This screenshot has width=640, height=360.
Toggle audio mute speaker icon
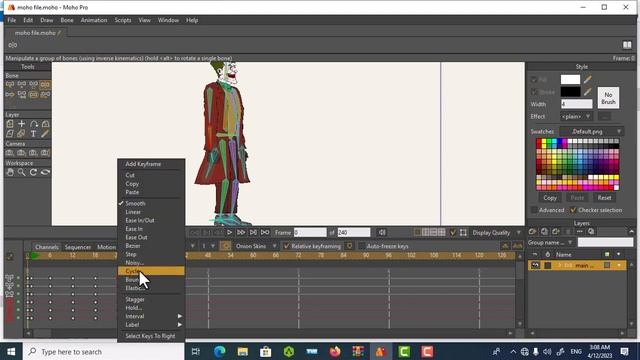point(382,233)
